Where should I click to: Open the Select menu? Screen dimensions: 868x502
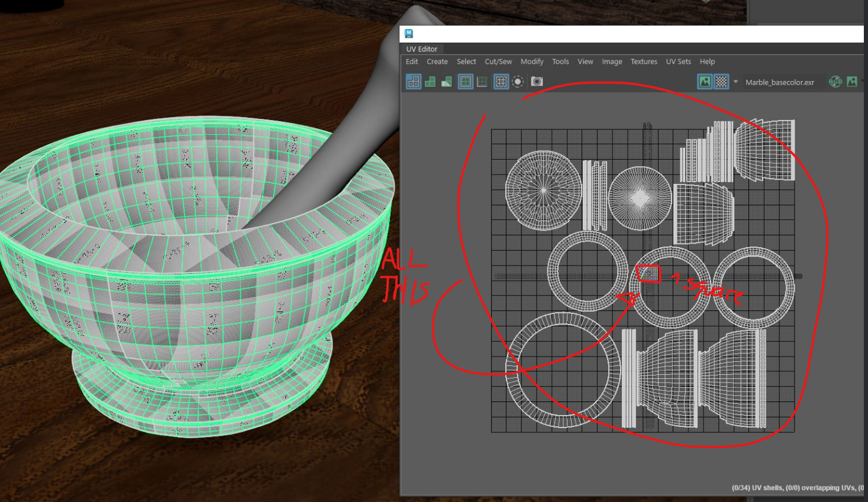point(466,61)
